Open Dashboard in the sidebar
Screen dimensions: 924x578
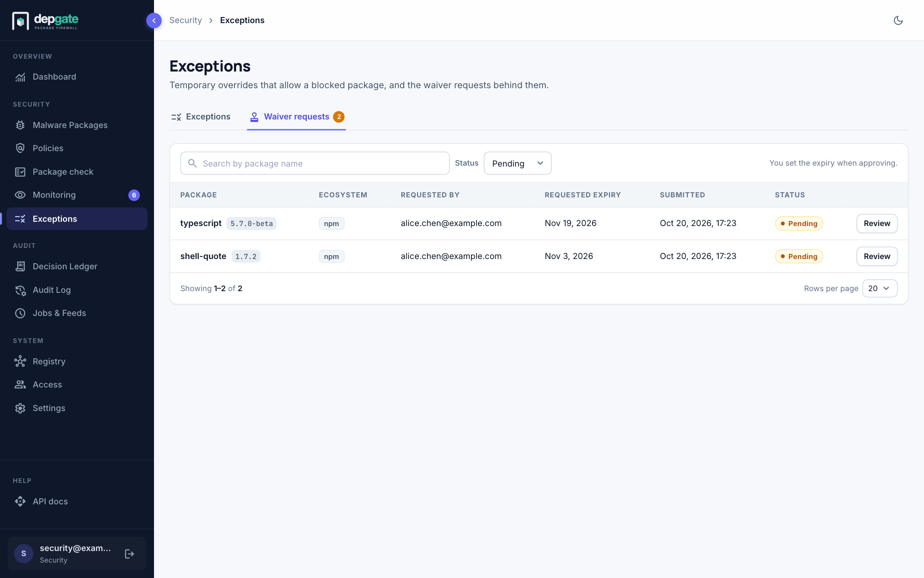pyautogui.click(x=77, y=77)
